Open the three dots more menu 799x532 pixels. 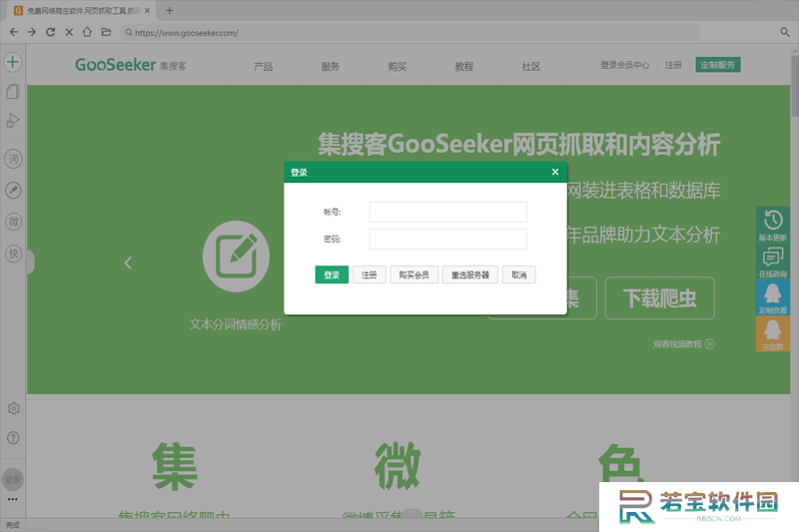[x=13, y=499]
